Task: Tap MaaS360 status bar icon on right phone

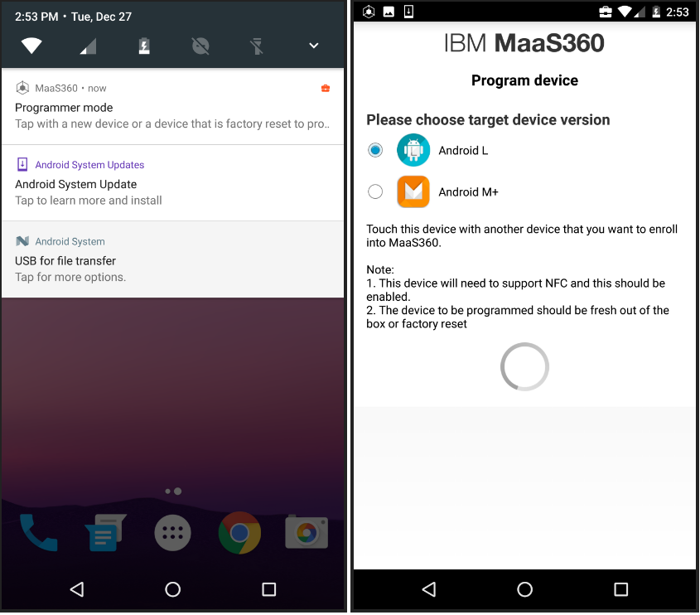Action: pos(369,12)
